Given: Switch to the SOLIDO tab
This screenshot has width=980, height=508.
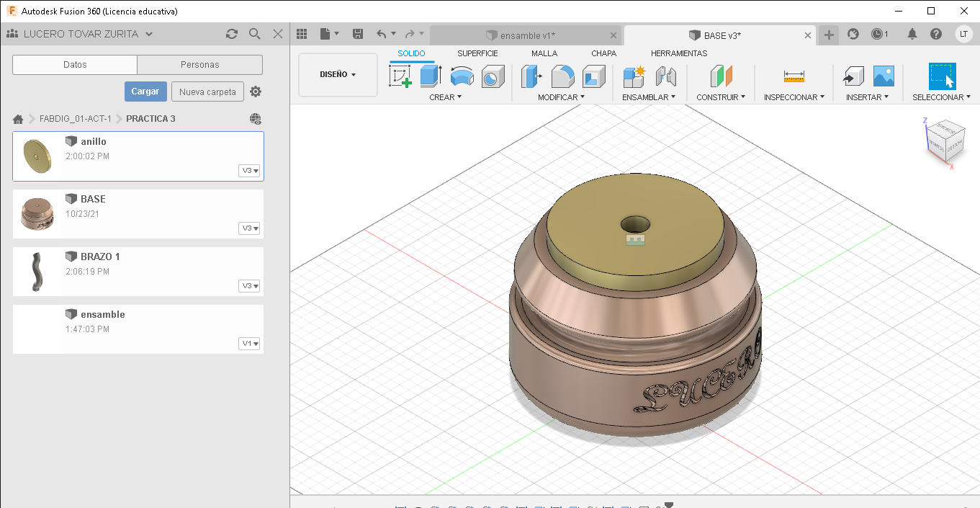Looking at the screenshot, I should (x=411, y=53).
